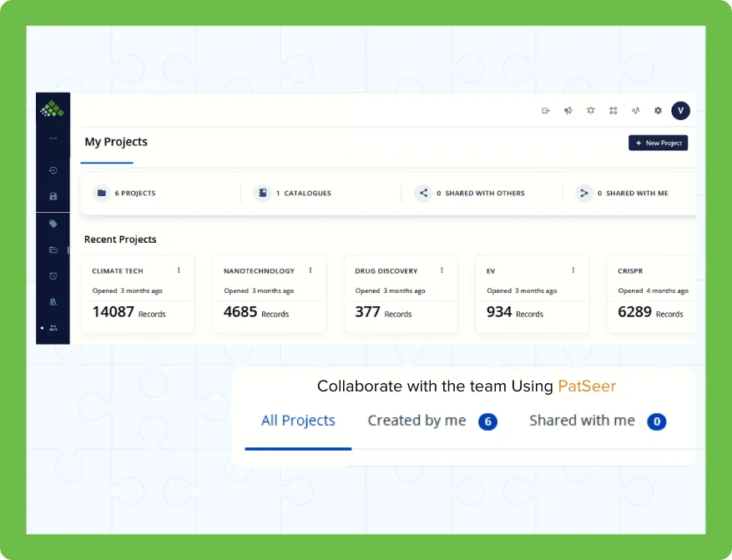Click the logout icon in top bar

tap(546, 110)
